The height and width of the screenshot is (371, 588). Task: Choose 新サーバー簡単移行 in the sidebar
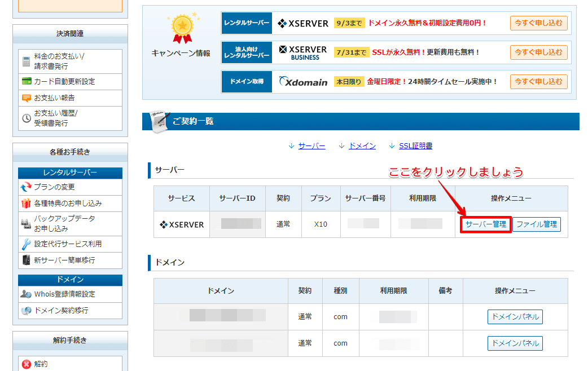tap(70, 260)
